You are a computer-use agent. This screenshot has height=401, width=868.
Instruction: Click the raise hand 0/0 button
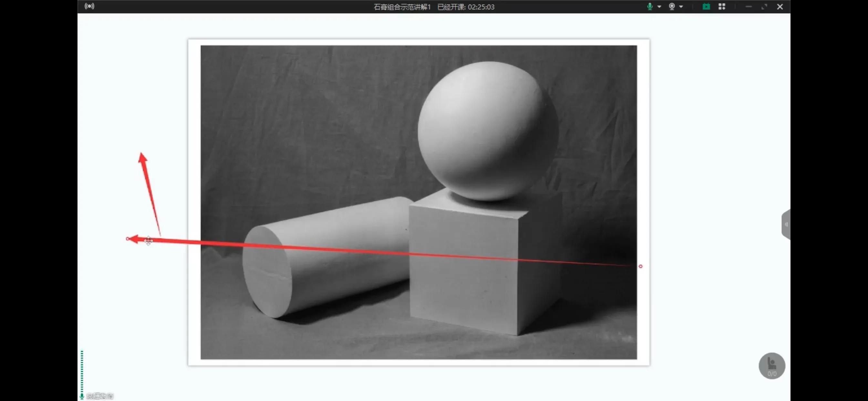pyautogui.click(x=772, y=366)
